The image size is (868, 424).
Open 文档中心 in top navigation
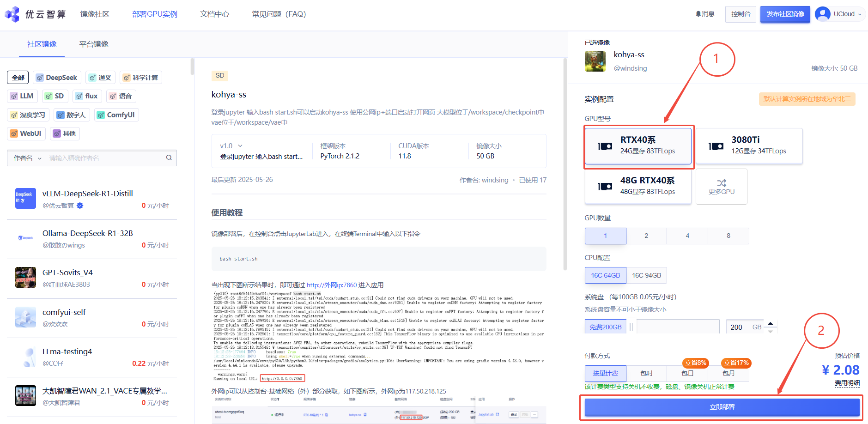[214, 14]
